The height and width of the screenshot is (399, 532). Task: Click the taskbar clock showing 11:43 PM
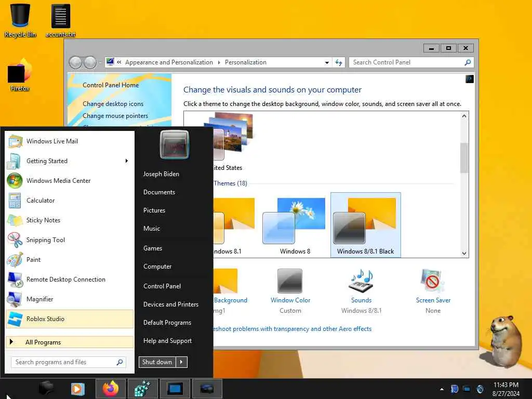pyautogui.click(x=506, y=389)
